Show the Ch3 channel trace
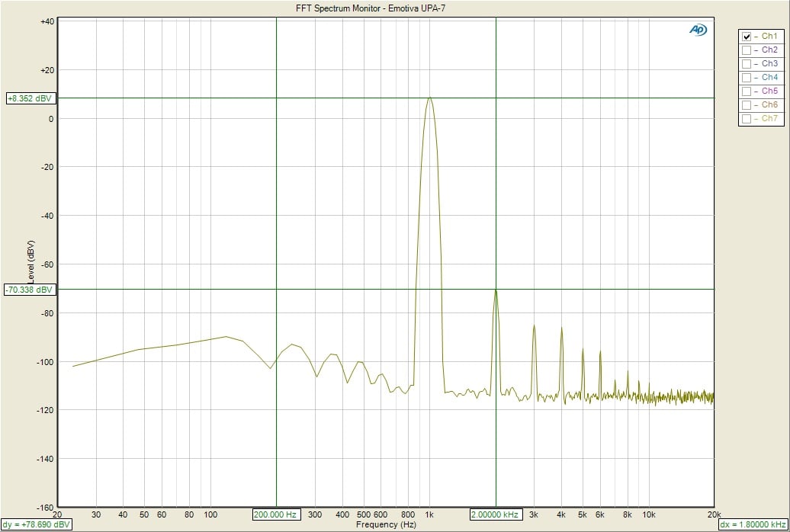This screenshot has height=532, width=790. [747, 64]
